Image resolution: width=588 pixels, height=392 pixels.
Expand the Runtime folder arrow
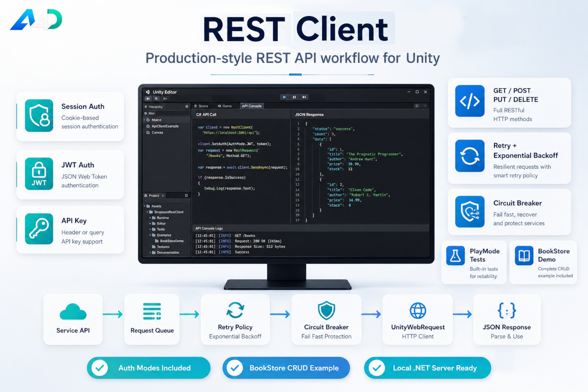click(x=150, y=218)
